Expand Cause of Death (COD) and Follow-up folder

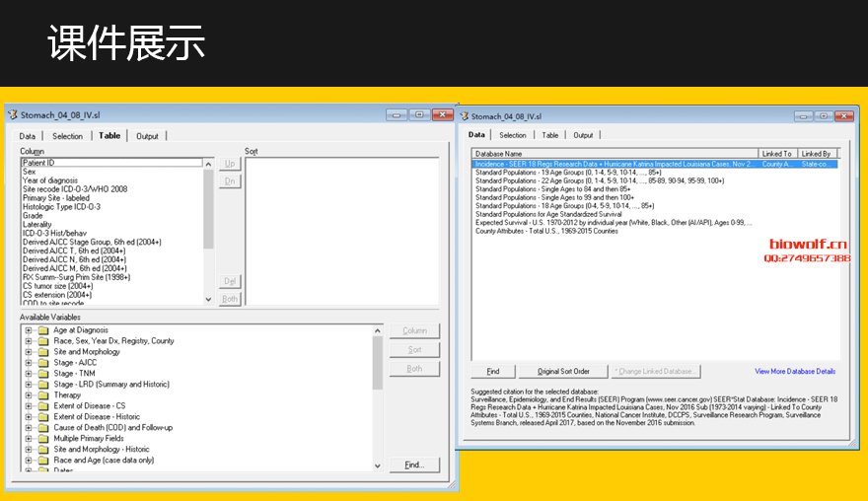[x=29, y=427]
